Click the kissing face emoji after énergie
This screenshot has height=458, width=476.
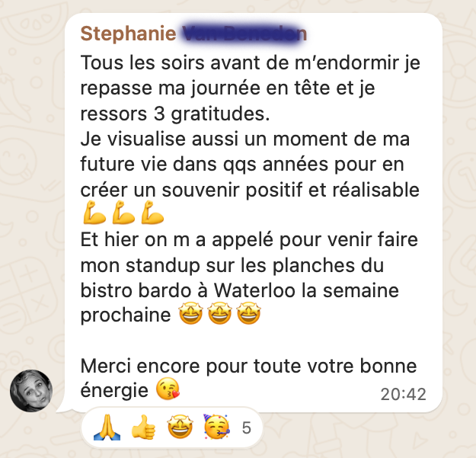coord(168,389)
